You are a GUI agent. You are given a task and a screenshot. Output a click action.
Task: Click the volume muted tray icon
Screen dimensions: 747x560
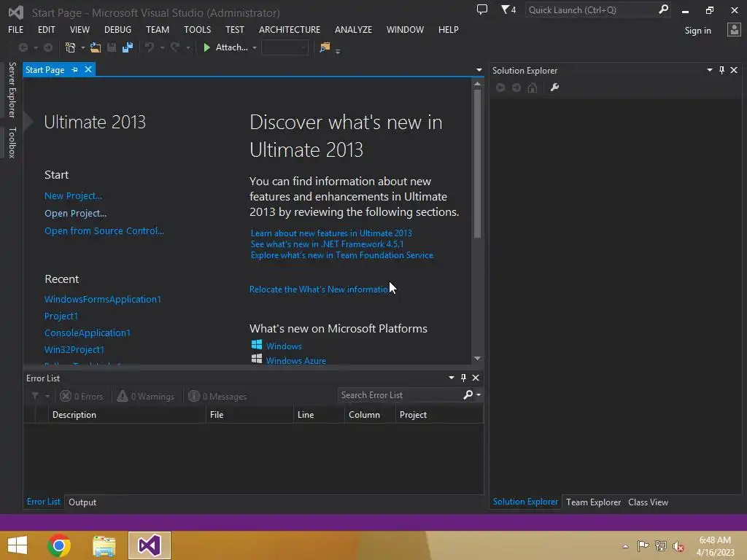pos(678,546)
